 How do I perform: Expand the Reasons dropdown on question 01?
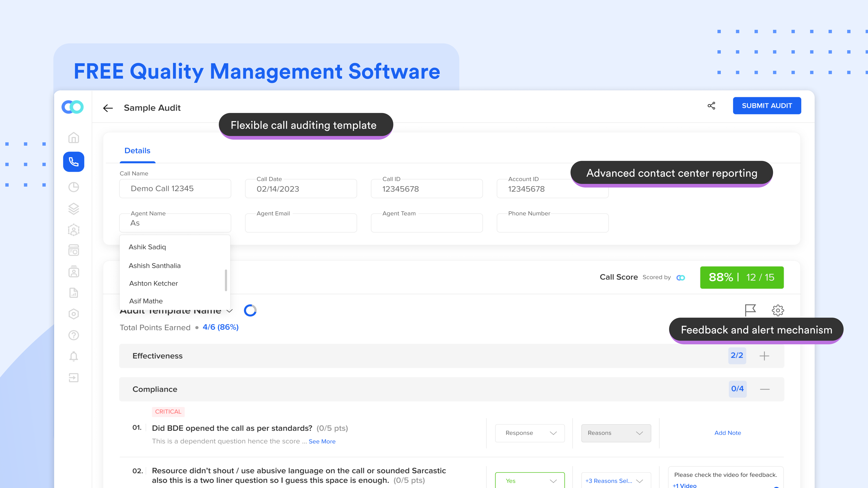point(616,433)
